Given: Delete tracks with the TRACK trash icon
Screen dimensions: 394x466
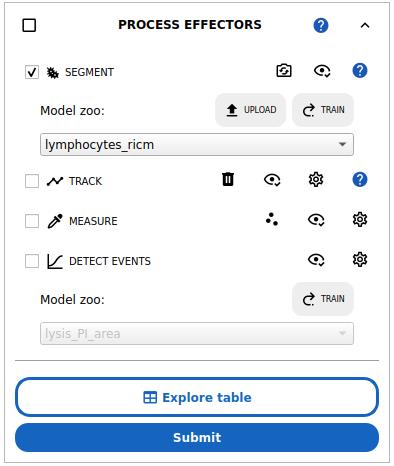Looking at the screenshot, I should point(228,179).
